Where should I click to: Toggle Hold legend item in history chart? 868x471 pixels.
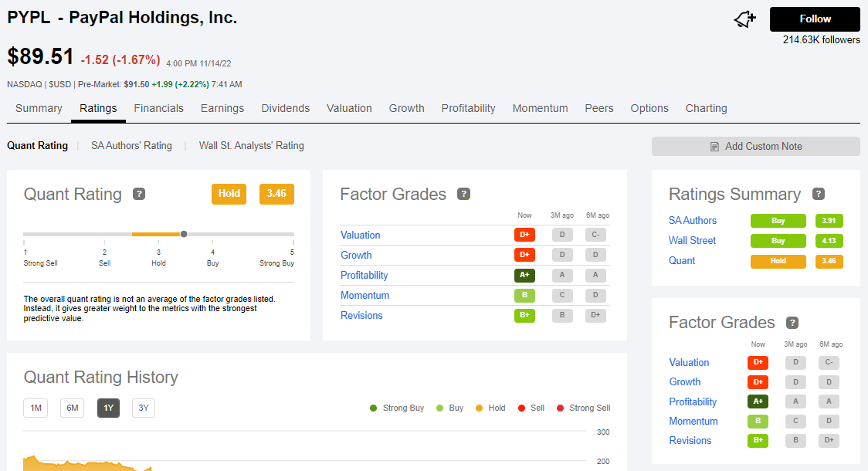coord(490,408)
